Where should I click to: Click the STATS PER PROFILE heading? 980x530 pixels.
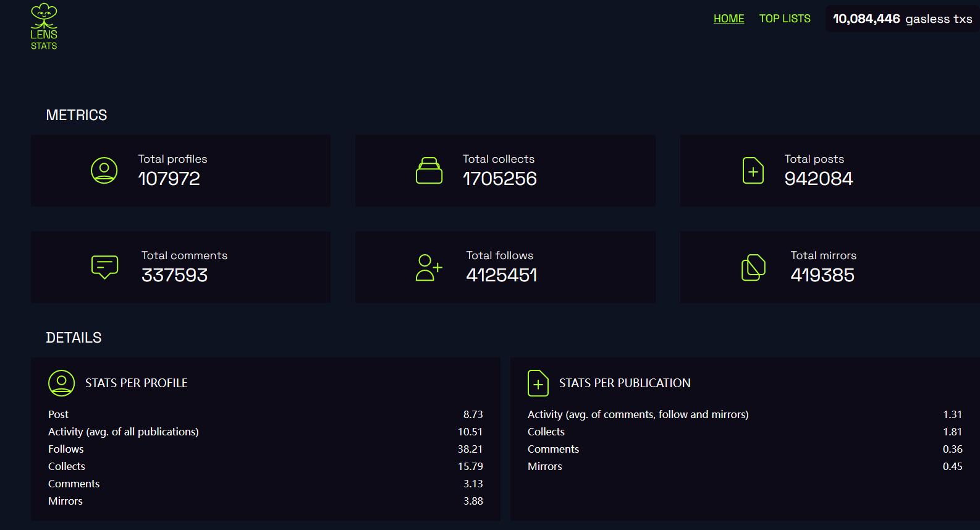pyautogui.click(x=136, y=383)
